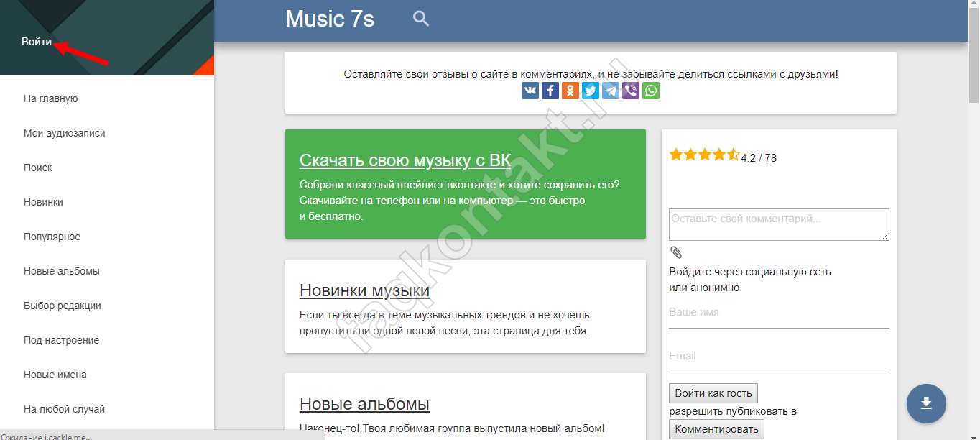Focus the "Ваше имя" input field
Viewport: 980px width, 440px height.
point(779,313)
